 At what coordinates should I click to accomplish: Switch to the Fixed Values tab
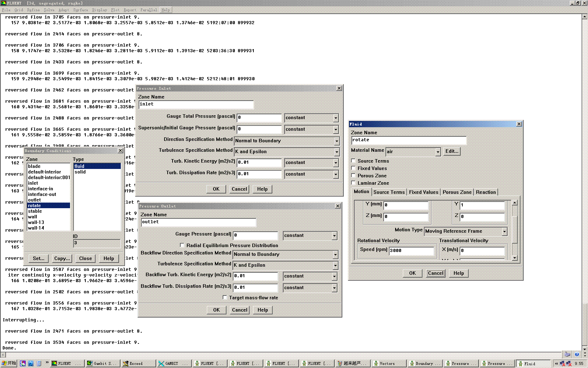[x=423, y=192]
